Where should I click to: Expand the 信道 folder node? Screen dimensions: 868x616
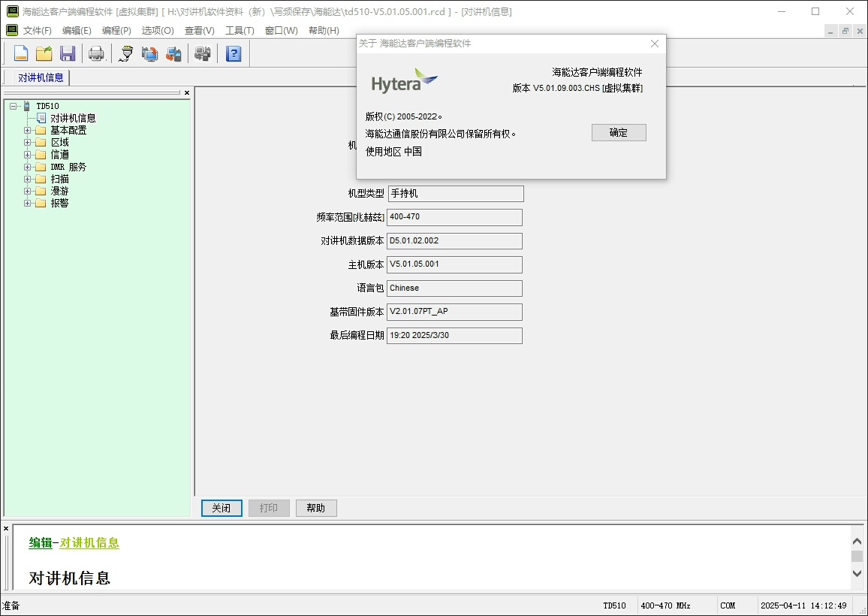[28, 155]
